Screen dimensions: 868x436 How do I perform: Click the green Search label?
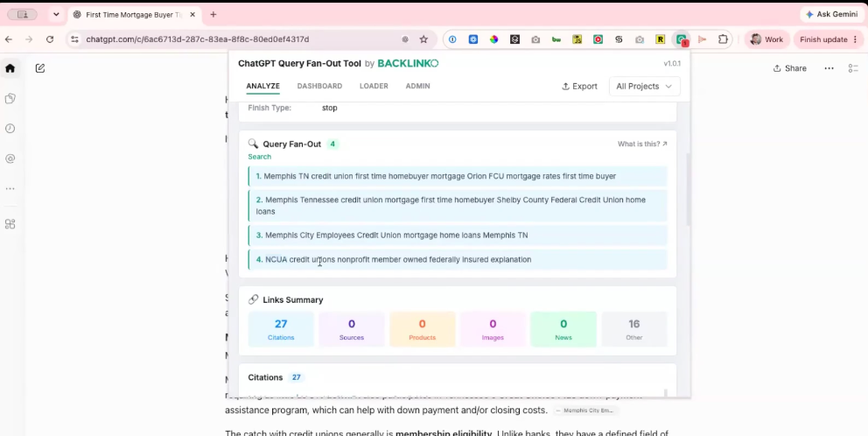point(260,157)
